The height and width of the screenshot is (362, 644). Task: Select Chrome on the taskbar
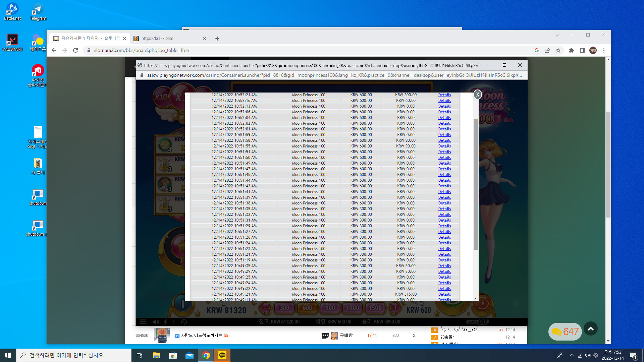tap(206, 355)
